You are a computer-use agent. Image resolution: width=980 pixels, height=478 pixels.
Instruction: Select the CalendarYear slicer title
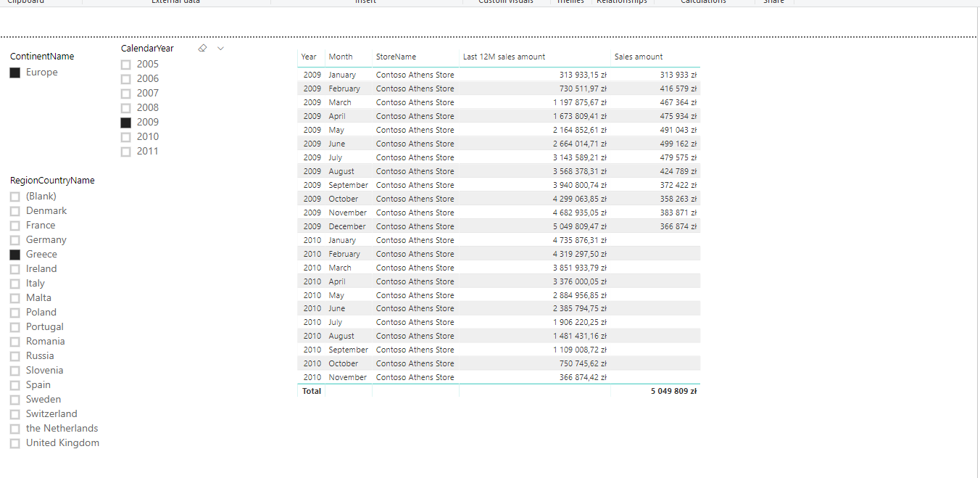(x=147, y=49)
